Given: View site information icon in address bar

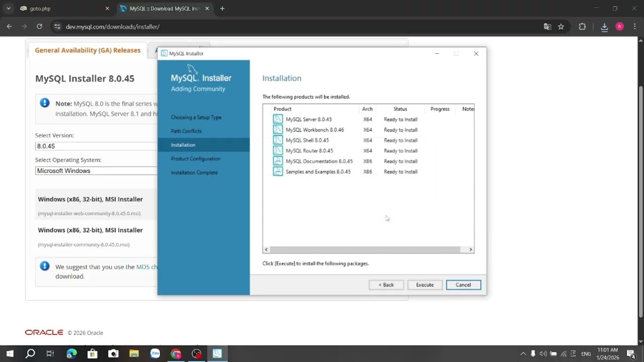Looking at the screenshot, I should (x=57, y=27).
